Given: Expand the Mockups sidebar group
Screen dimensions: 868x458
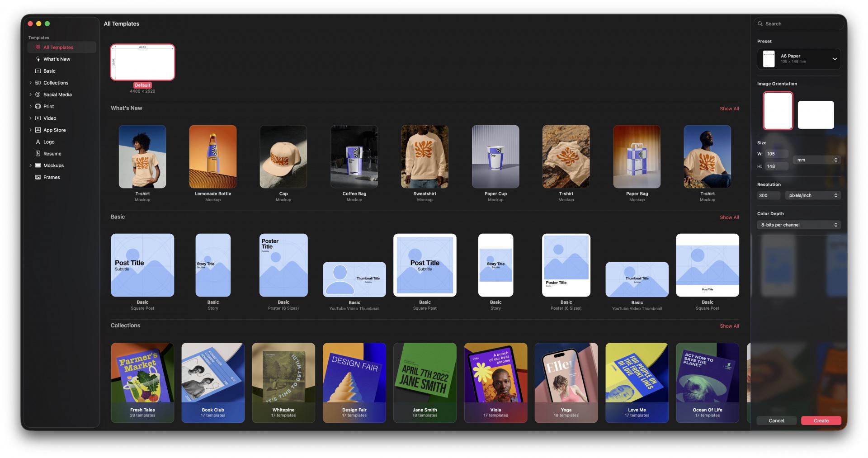Looking at the screenshot, I should coord(30,165).
